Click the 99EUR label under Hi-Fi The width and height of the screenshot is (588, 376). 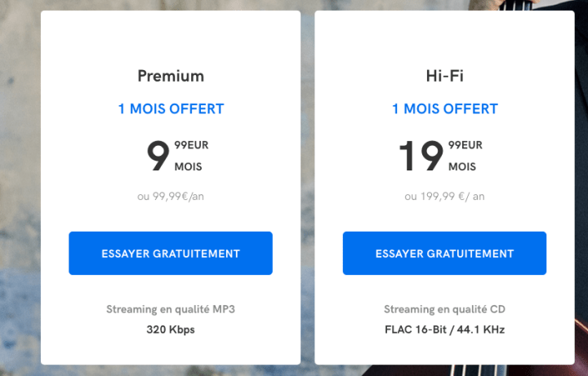tap(465, 146)
